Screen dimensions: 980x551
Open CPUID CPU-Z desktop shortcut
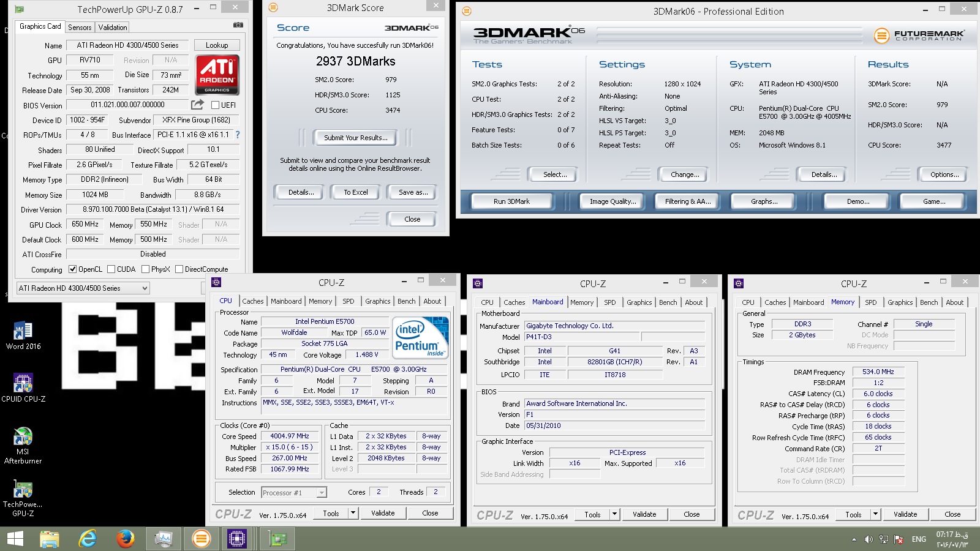click(23, 388)
